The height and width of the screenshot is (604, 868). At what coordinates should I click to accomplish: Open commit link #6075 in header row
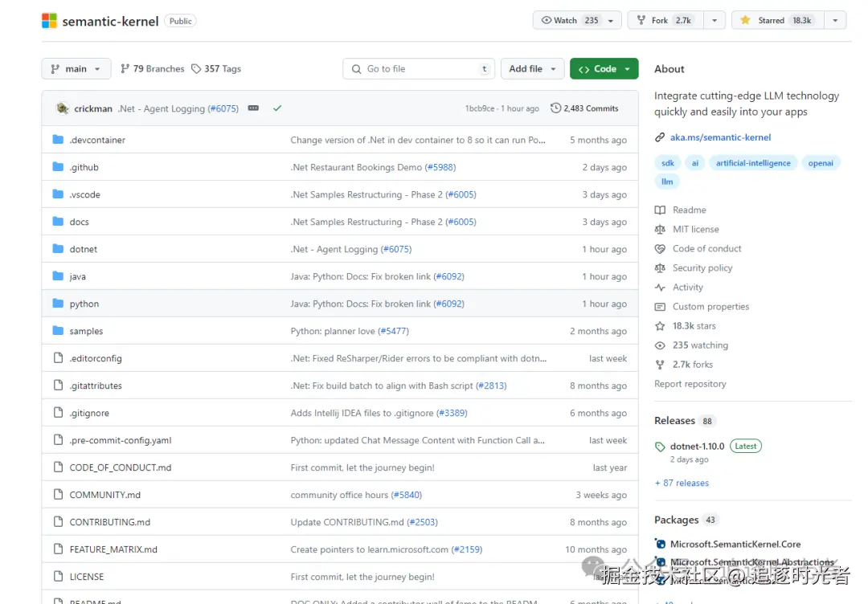(223, 108)
